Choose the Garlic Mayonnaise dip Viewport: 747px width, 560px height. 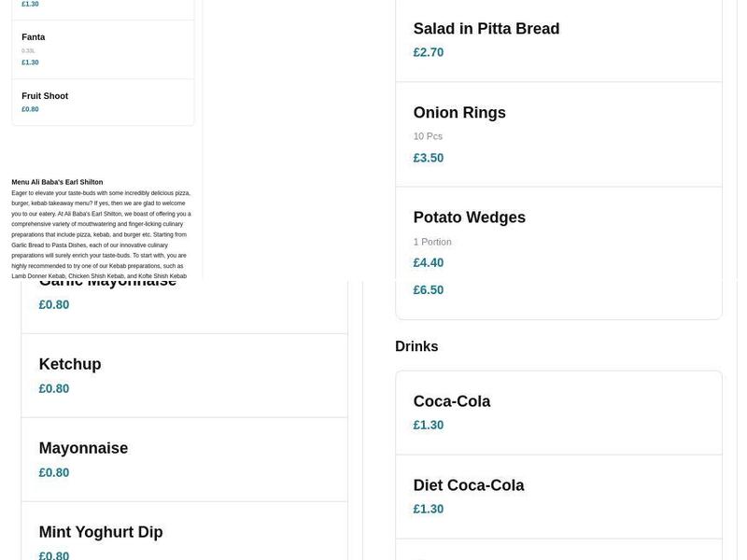click(107, 278)
